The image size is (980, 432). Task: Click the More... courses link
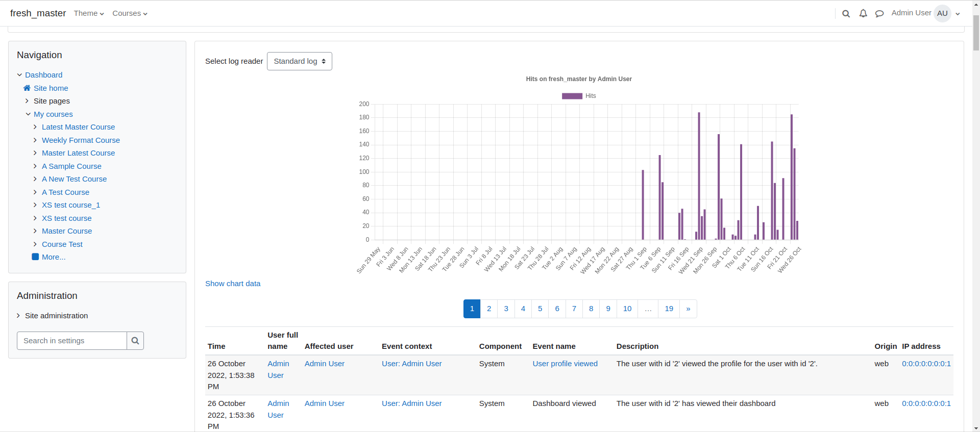[x=54, y=257]
